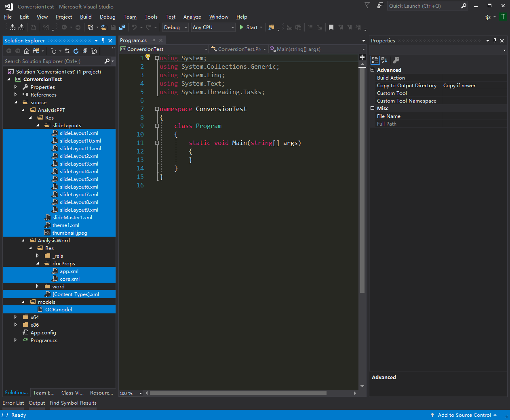510x420 pixels.
Task: Click the editor horizontal scrollbar thumb
Action: click(238, 393)
